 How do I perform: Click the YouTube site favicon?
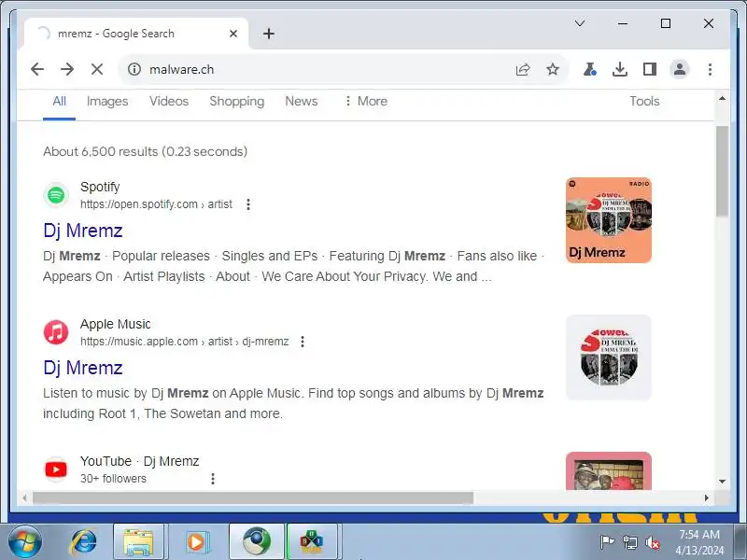(x=56, y=469)
